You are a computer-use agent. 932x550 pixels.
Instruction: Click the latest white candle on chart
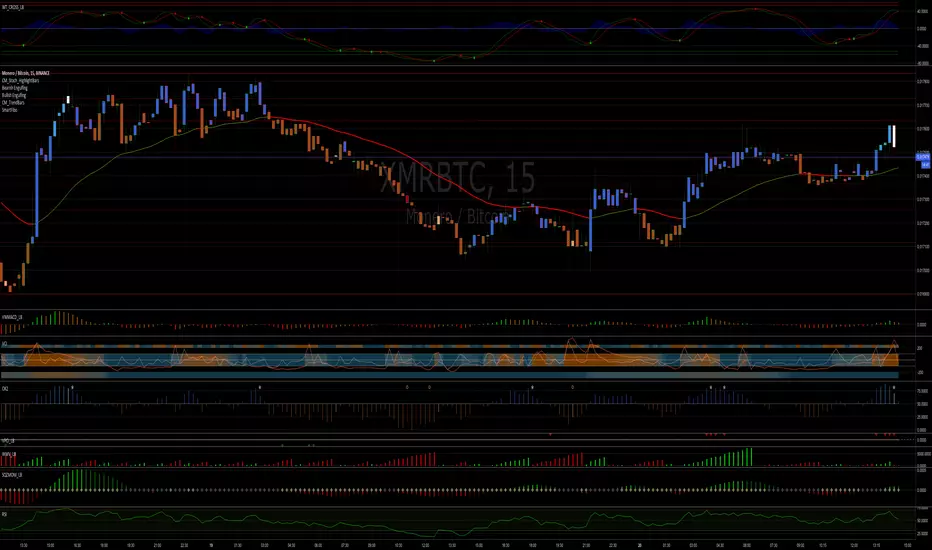(894, 136)
